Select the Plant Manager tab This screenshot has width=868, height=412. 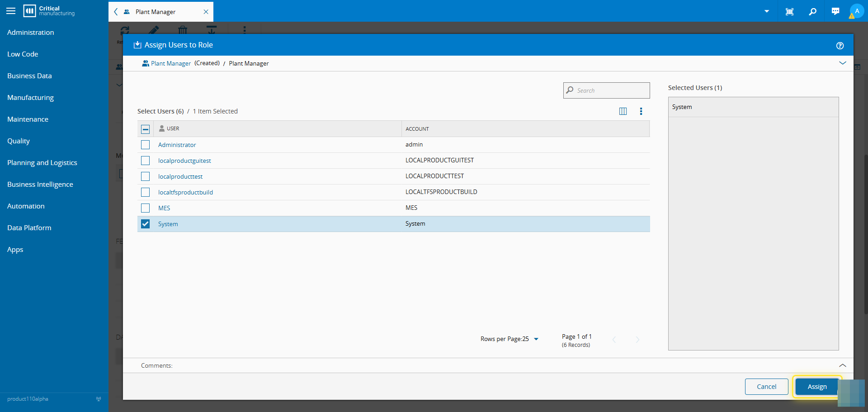(x=156, y=12)
